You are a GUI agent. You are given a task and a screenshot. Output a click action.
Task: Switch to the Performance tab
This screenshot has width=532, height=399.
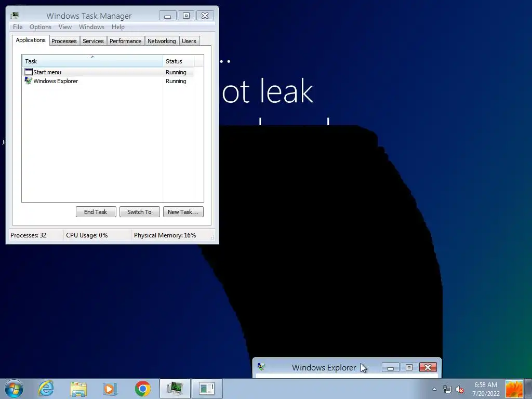tap(126, 41)
